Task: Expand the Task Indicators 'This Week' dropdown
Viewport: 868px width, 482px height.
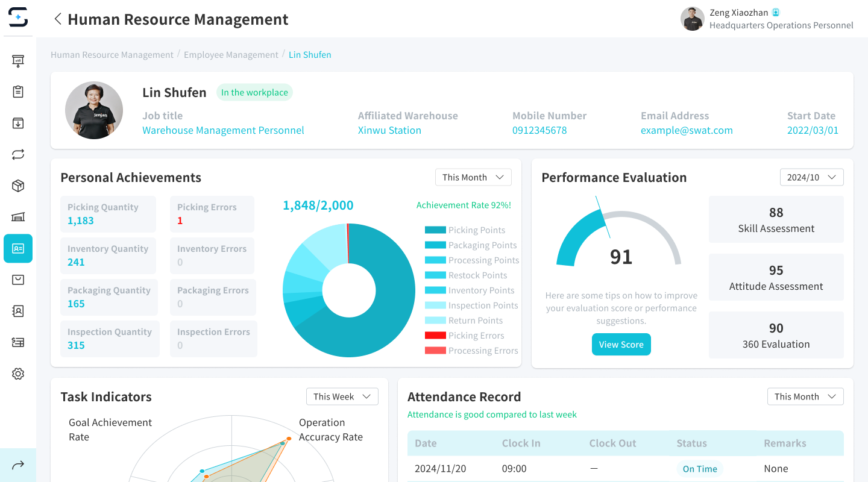Action: 342,396
